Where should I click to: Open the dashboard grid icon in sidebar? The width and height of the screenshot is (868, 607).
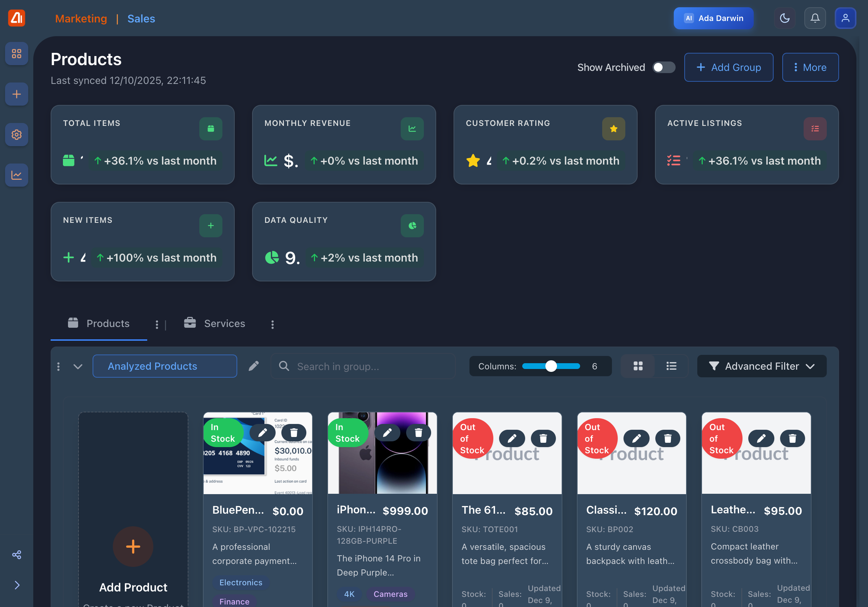[17, 53]
